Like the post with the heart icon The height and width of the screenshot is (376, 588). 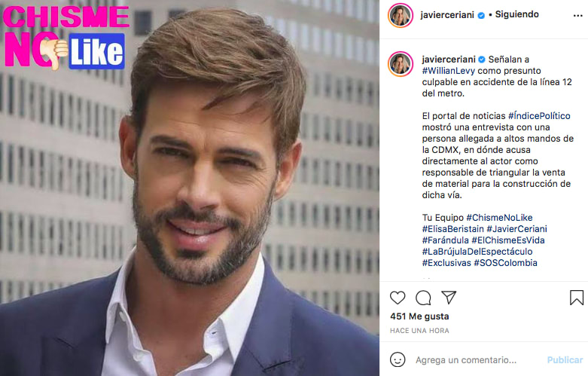tap(398, 298)
